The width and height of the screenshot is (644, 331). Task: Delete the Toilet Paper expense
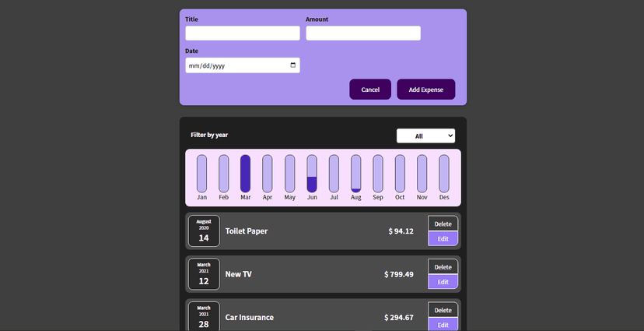(x=443, y=224)
